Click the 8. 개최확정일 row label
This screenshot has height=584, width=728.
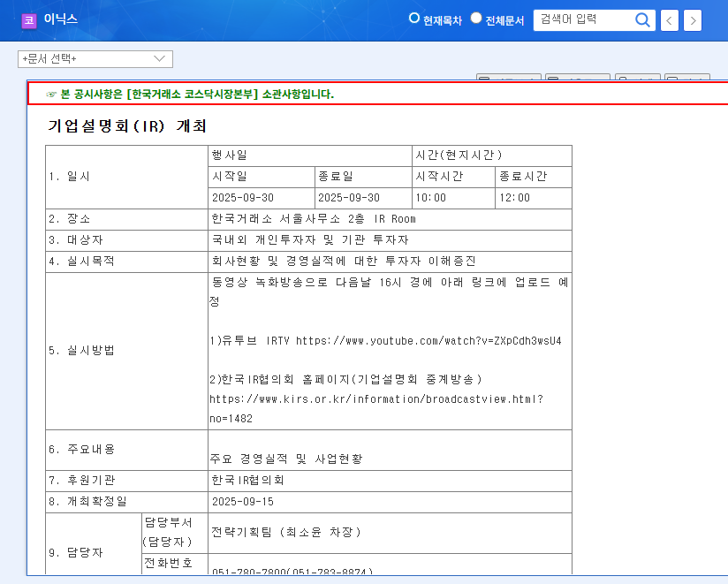point(87,501)
